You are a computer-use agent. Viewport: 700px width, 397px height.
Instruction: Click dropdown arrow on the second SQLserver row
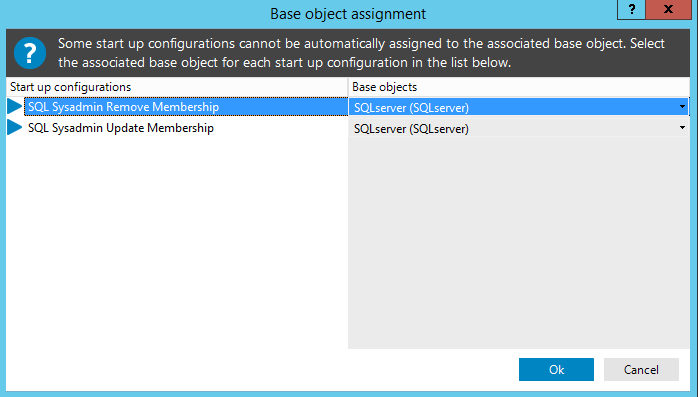(x=682, y=128)
